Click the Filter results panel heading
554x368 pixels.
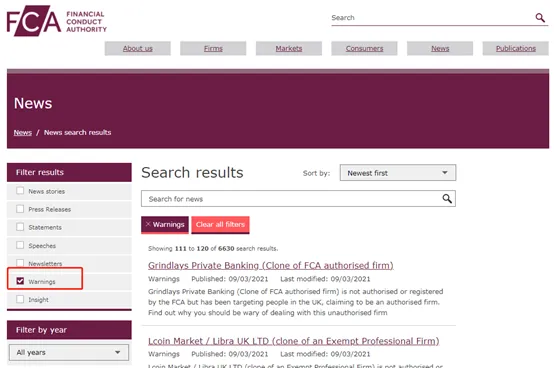pos(69,172)
